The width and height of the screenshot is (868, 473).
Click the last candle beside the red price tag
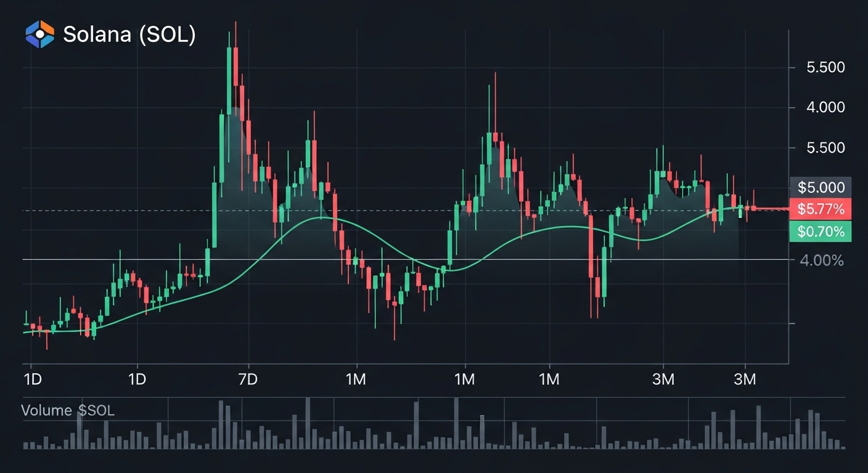click(753, 208)
